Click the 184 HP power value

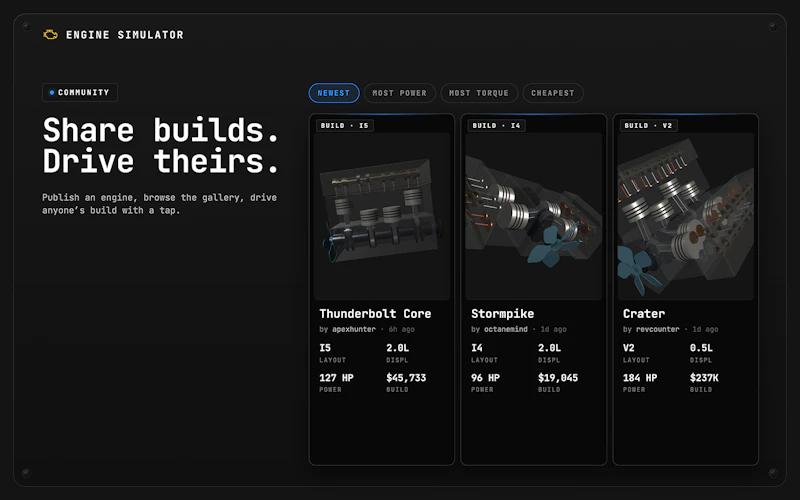coord(640,378)
